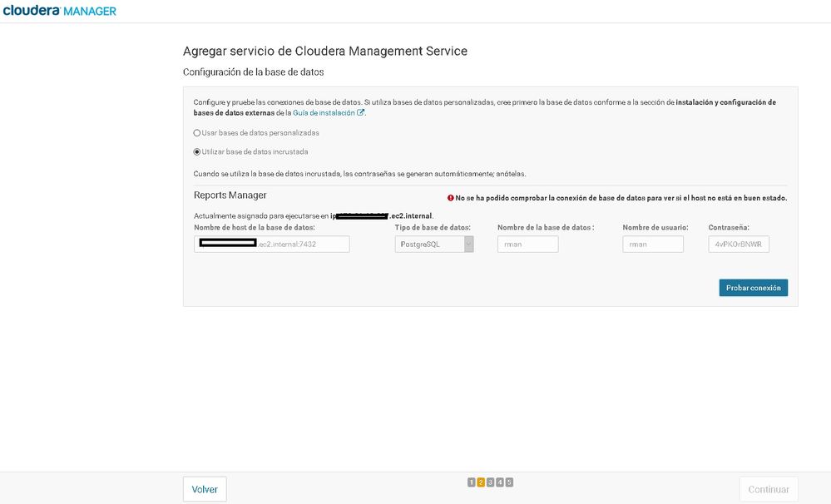The height and width of the screenshot is (504, 831).
Task: Click the Nombre de usuario input field
Action: (x=653, y=244)
